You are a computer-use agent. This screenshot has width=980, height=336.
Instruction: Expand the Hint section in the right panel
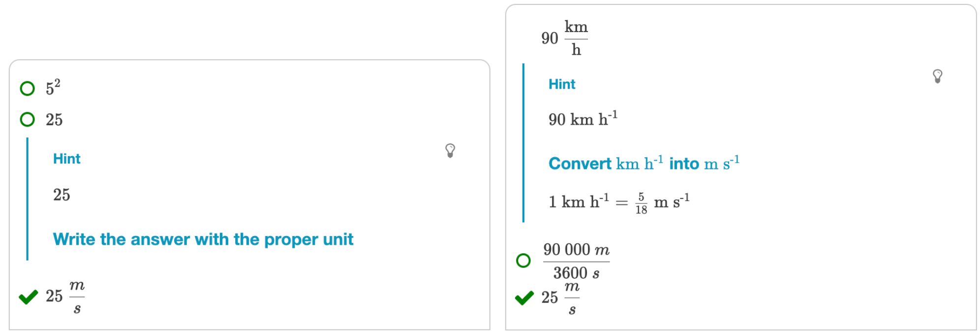pyautogui.click(x=562, y=84)
